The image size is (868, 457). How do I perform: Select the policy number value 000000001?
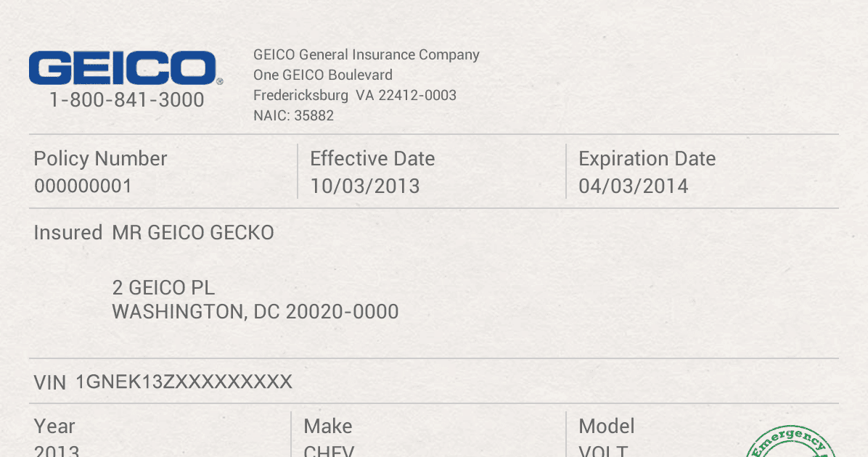83,186
